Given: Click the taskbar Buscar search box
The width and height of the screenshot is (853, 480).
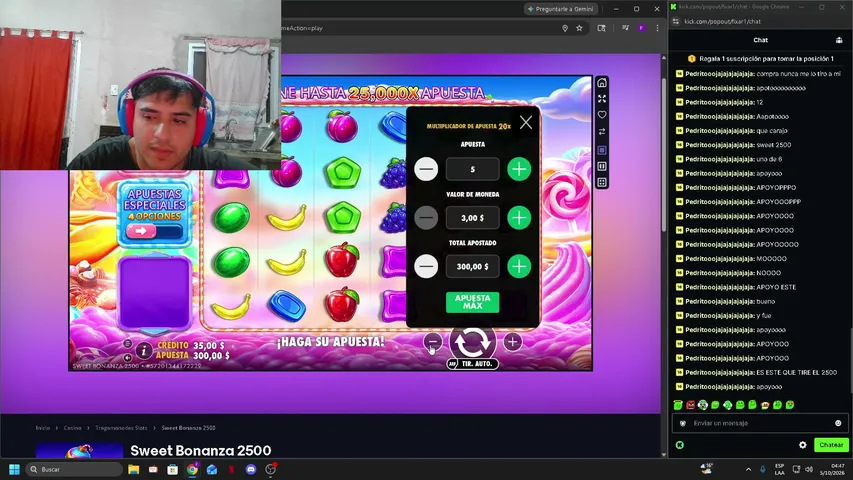Looking at the screenshot, I should pos(74,469).
